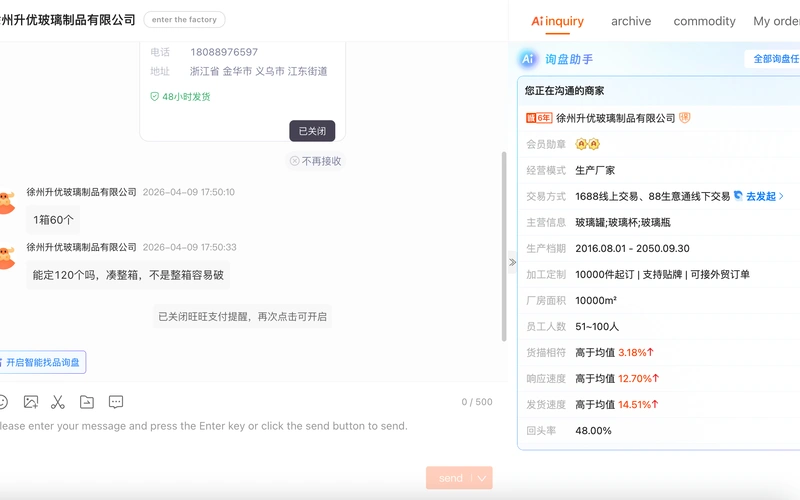This screenshot has height=500, width=800.
Task: Open the archive tab
Action: (631, 21)
